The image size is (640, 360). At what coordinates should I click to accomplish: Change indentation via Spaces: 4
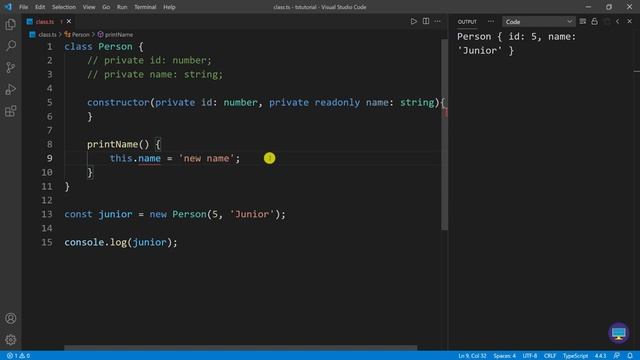tap(504, 356)
